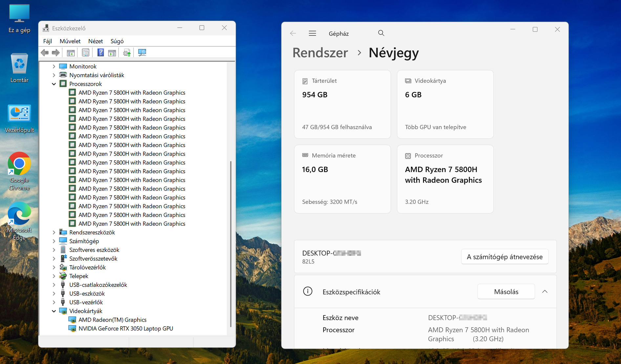Select the Microsoft Edge desktop shortcut
Image resolution: width=621 pixels, height=364 pixels.
[19, 222]
